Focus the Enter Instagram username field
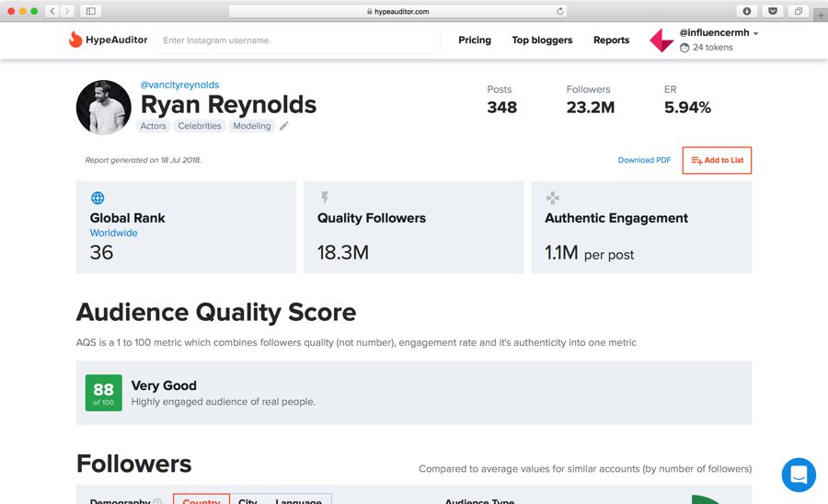The height and width of the screenshot is (504, 828). pyautogui.click(x=294, y=40)
